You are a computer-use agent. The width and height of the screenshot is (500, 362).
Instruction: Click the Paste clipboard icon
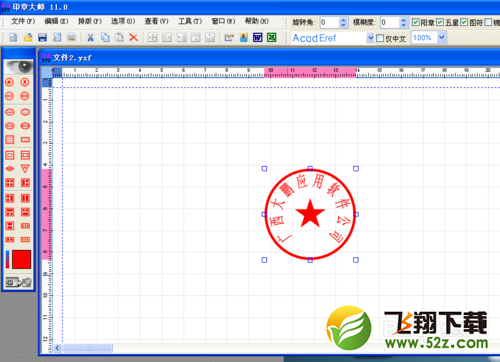pos(119,38)
